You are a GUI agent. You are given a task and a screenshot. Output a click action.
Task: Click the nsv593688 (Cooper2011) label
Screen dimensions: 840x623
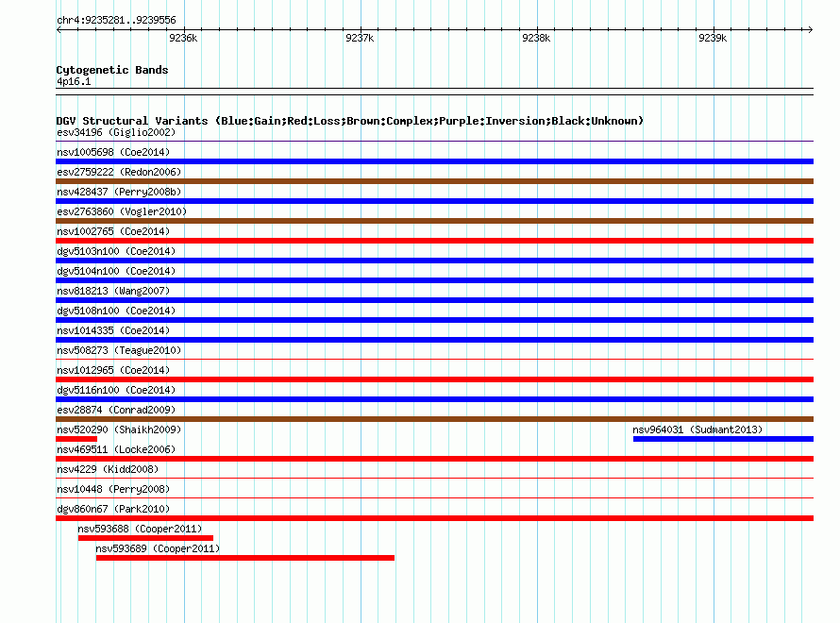click(x=140, y=529)
